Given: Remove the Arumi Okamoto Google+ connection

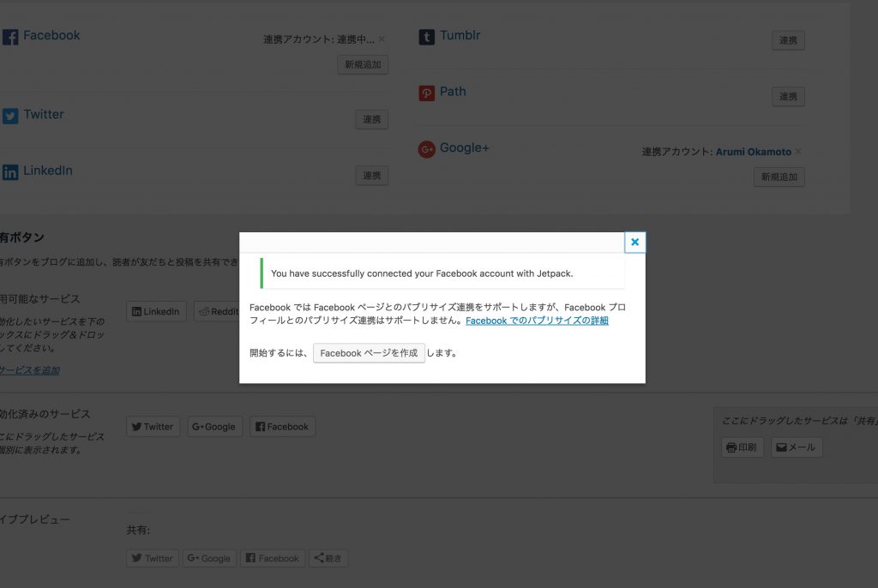Looking at the screenshot, I should click(x=798, y=151).
